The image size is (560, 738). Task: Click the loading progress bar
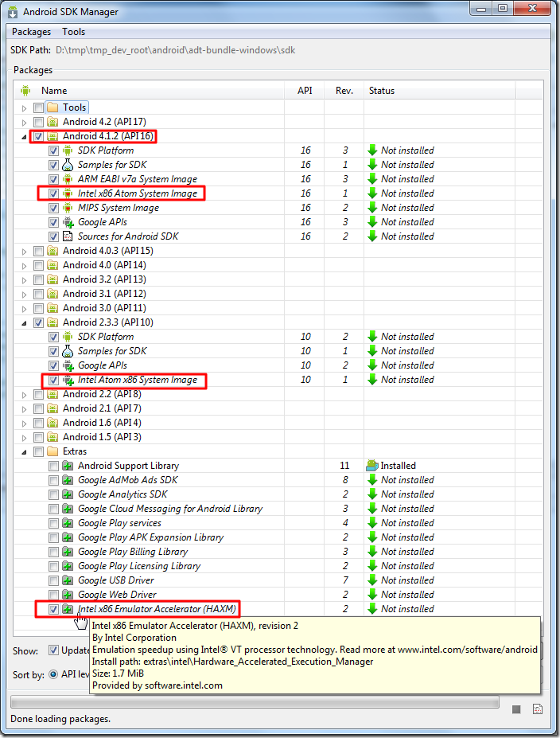click(255, 702)
